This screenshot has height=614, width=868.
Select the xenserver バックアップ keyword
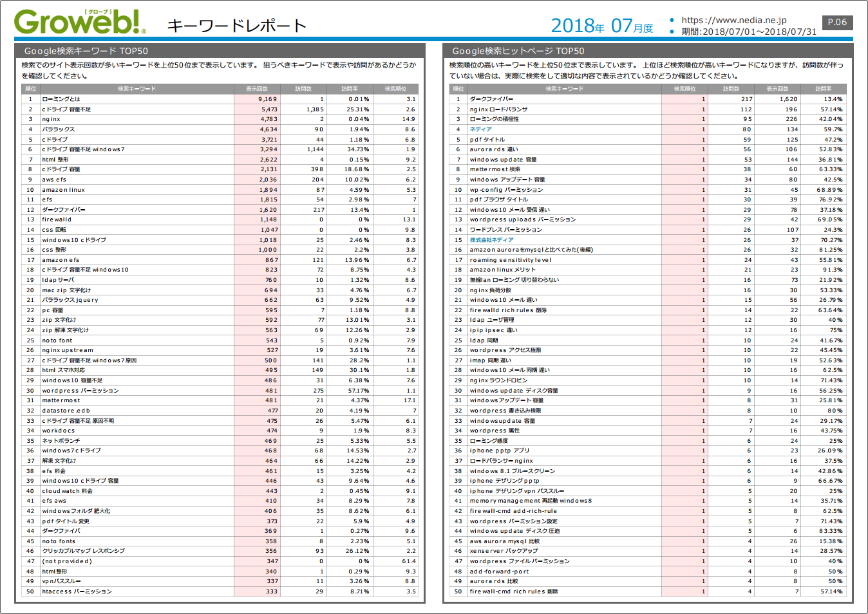tap(504, 551)
